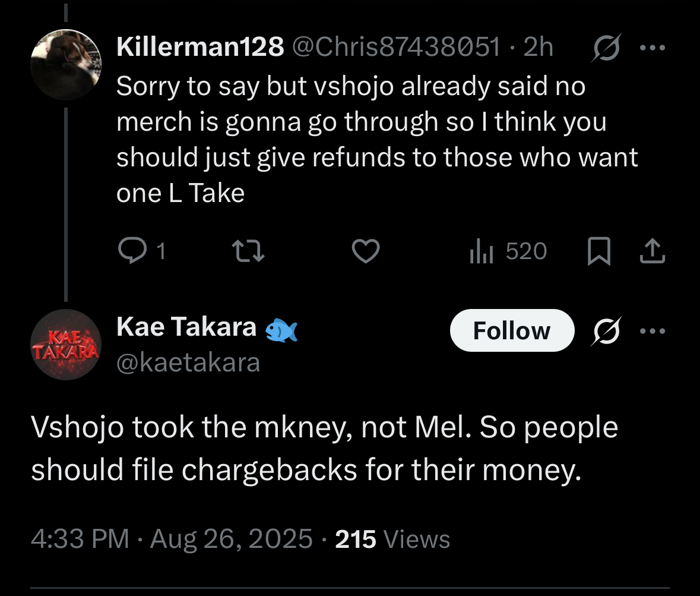Click the 2h timestamp on reply
The height and width of the screenshot is (596, 700).
(x=538, y=46)
